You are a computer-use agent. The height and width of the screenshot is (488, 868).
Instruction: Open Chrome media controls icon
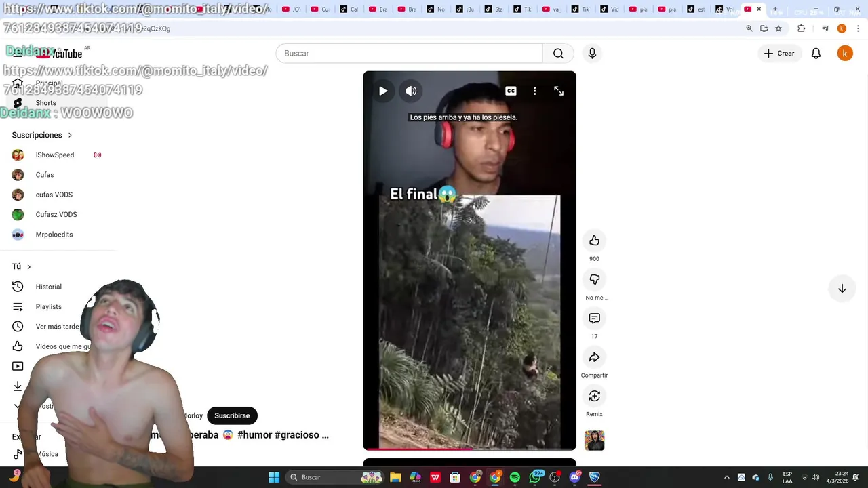[x=825, y=28]
